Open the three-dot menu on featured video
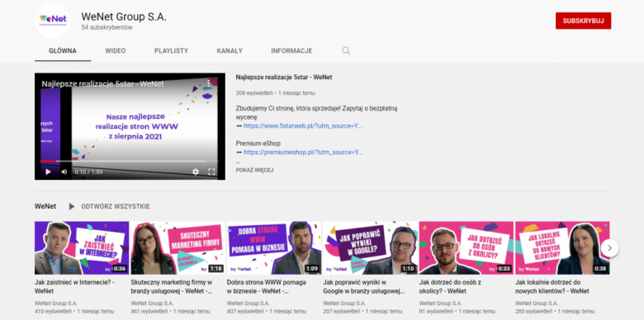This screenshot has width=644, height=320. (x=209, y=83)
